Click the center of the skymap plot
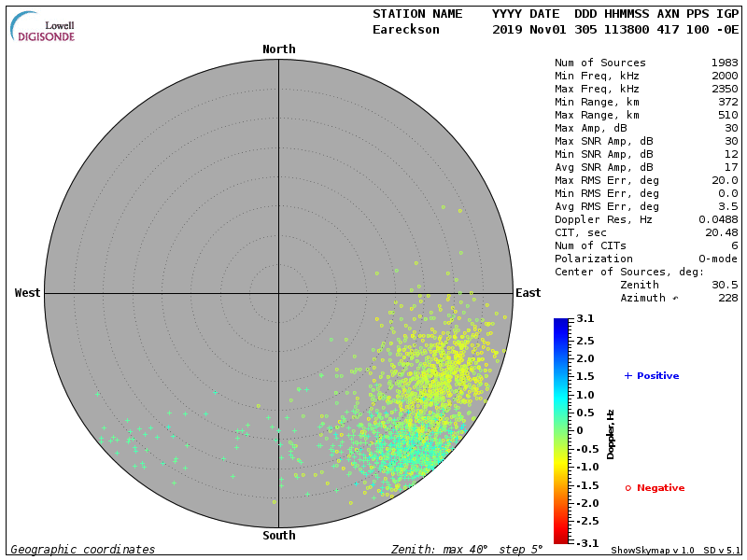This screenshot has width=747, height=560. (278, 293)
